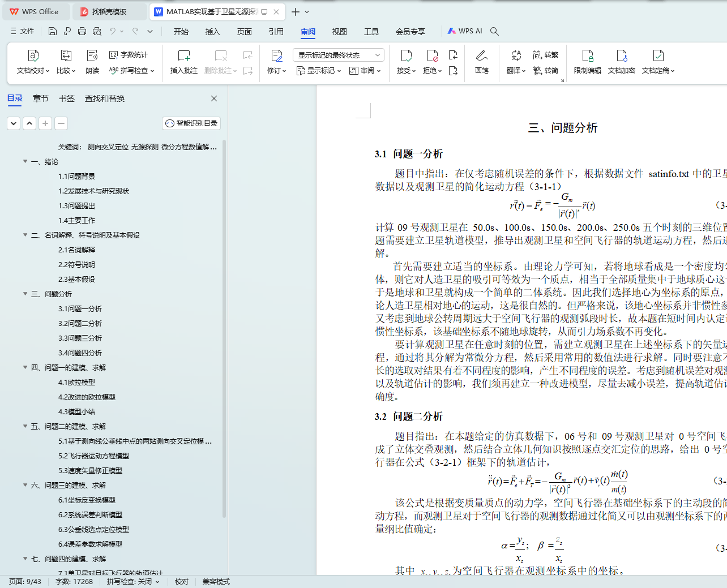This screenshot has width=727, height=588.
Task: Click the print icon in quick access toolbar
Action: coord(82,32)
